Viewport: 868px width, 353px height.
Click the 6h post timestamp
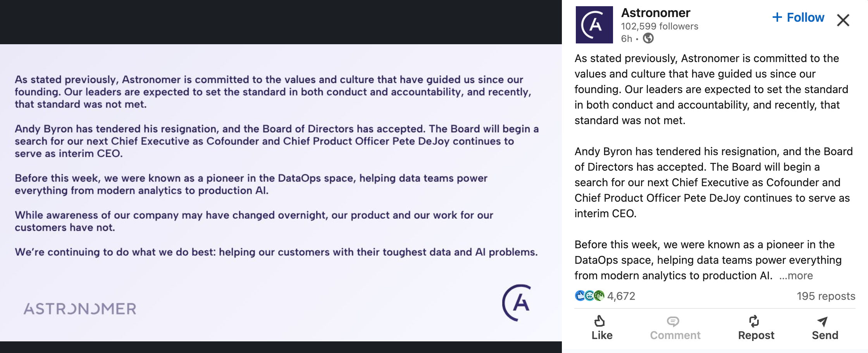626,39
